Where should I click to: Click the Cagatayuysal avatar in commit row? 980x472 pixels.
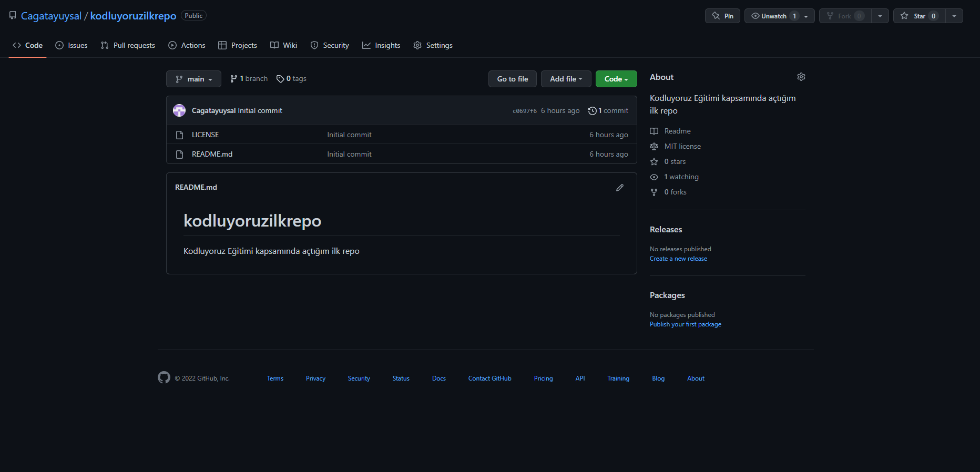(179, 110)
